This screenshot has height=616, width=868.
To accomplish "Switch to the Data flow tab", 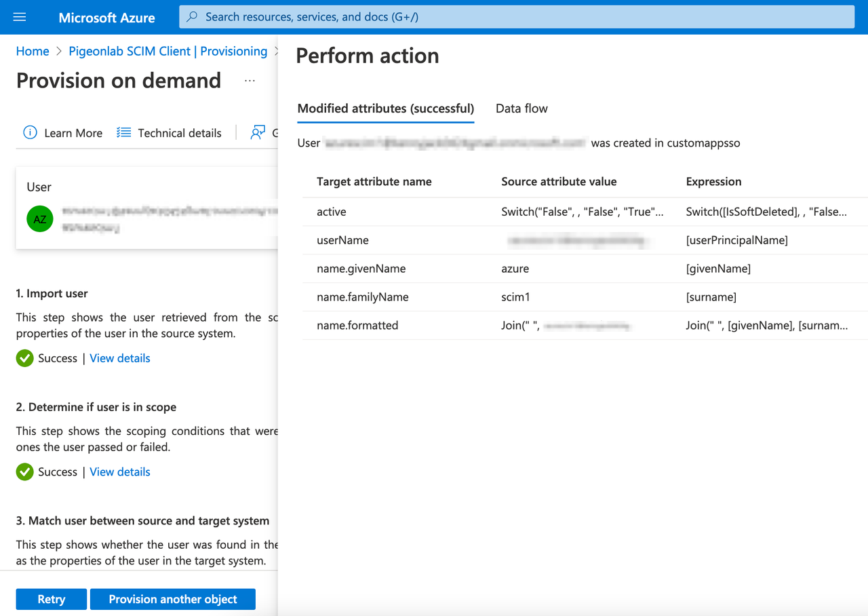I will 521,109.
